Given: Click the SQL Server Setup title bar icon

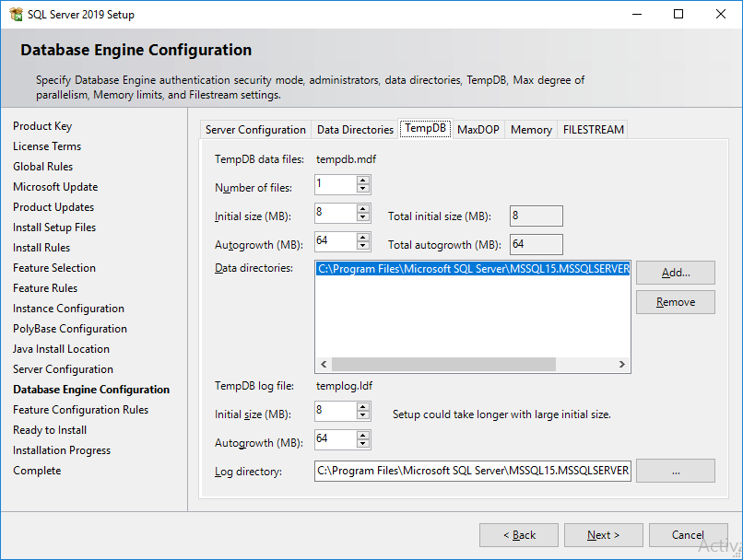Looking at the screenshot, I should [16, 14].
